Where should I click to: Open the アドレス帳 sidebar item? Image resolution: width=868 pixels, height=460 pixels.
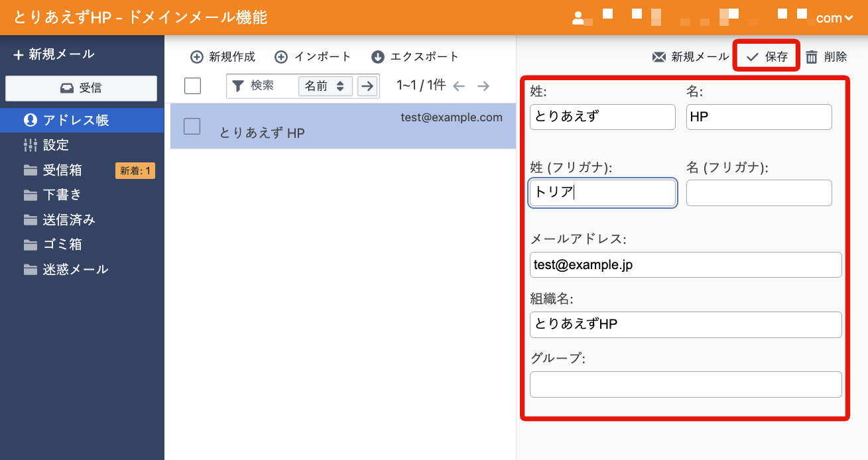(x=76, y=120)
